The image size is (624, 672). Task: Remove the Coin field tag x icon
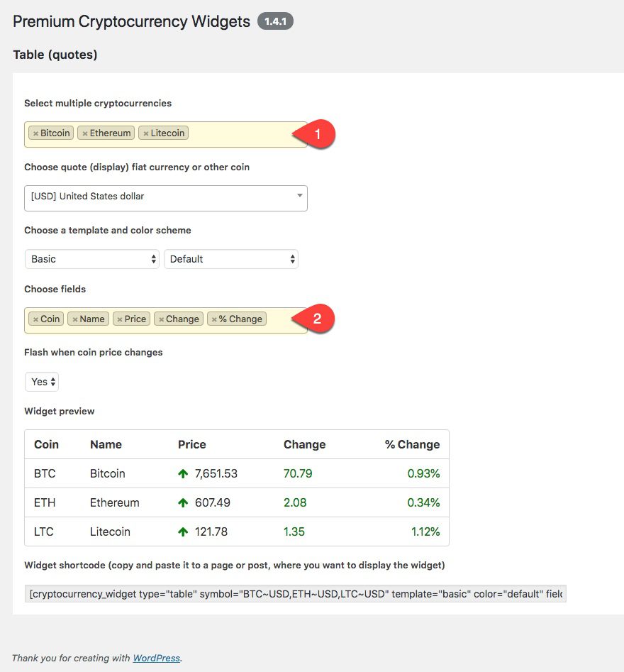pyautogui.click(x=35, y=319)
